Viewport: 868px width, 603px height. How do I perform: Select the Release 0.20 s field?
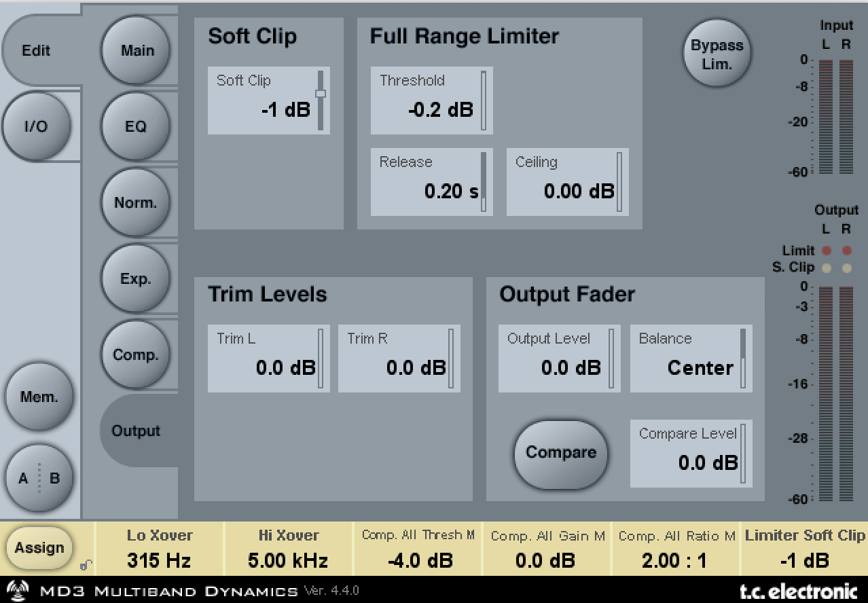pos(432,182)
